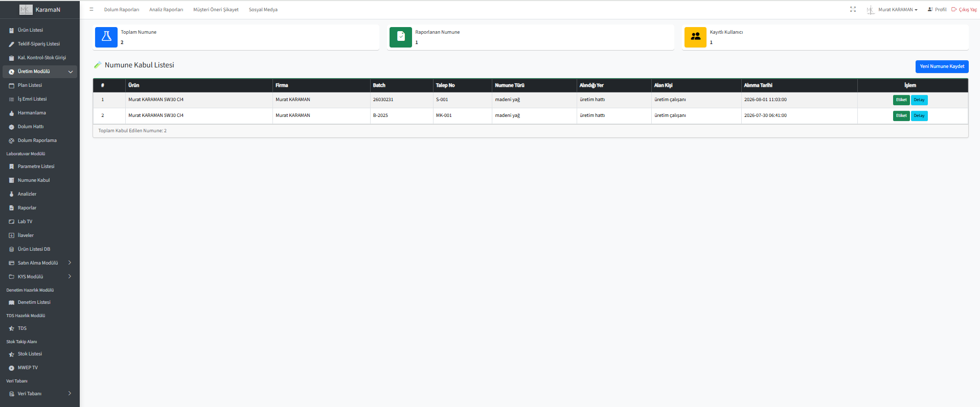Open Dolum Raporları in top menu
This screenshot has width=980, height=407.
click(x=122, y=10)
